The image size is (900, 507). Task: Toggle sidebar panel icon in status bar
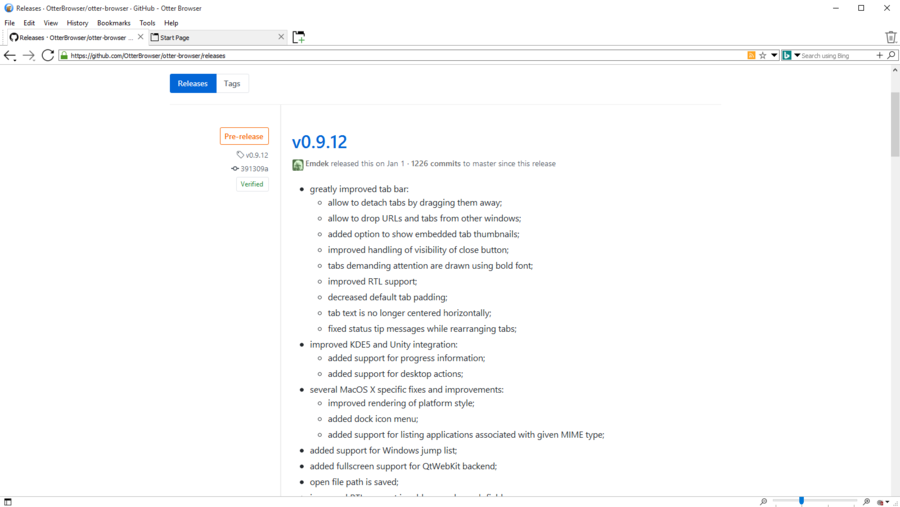(7, 502)
